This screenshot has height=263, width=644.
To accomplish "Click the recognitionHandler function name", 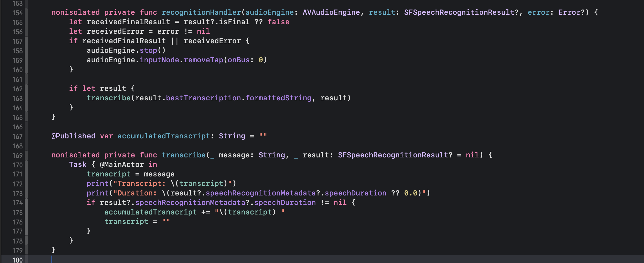I will tap(201, 12).
